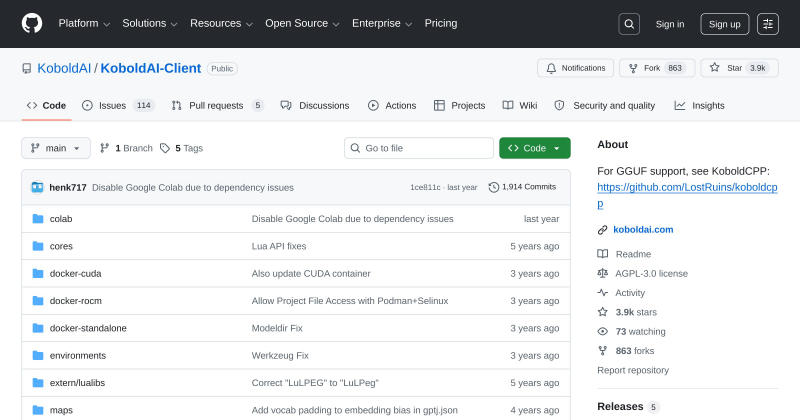Go to the GitHub homepage logo
The width and height of the screenshot is (800, 420).
pos(32,23)
